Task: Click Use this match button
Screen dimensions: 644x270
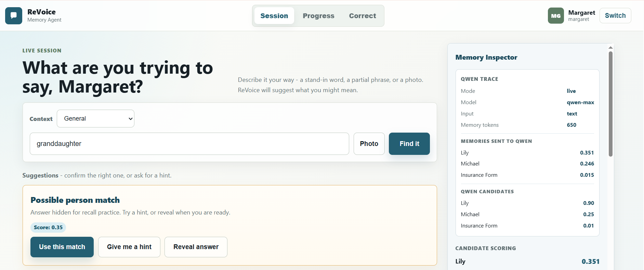Action: (x=62, y=247)
